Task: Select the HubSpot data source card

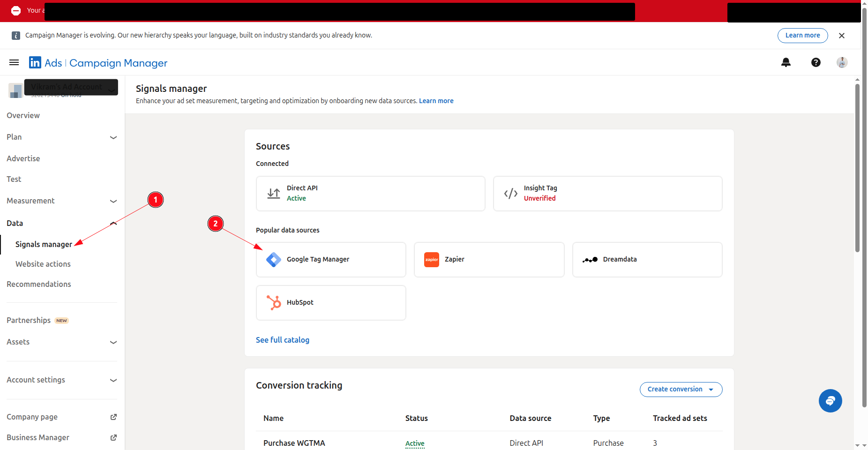Action: tap(331, 303)
